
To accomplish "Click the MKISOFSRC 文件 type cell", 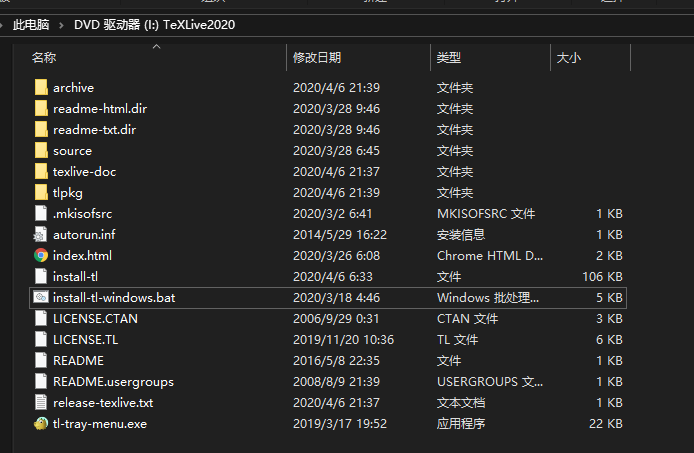I will click(x=486, y=213).
